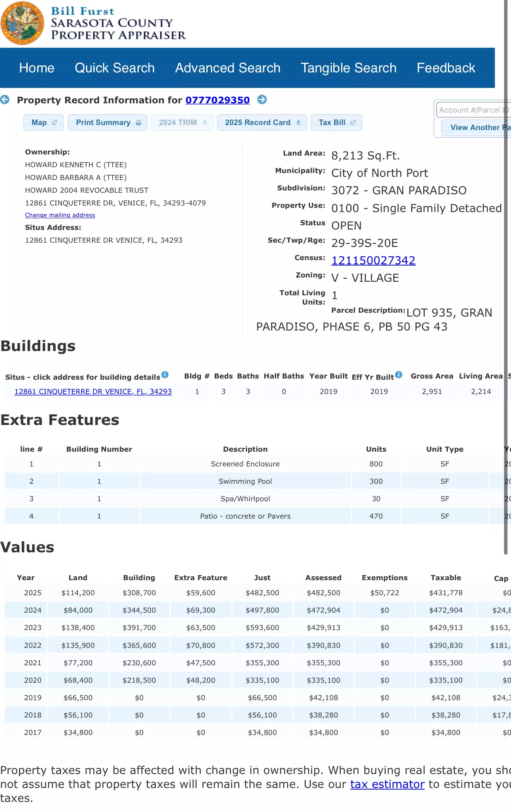Click Swimming Pool description cell
The image size is (511, 812).
pos(245,481)
